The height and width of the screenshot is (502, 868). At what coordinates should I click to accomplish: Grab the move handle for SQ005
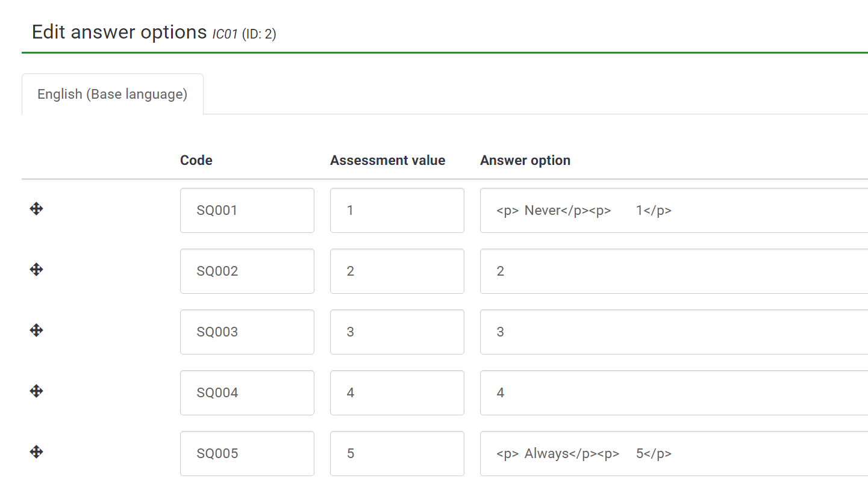pos(36,452)
